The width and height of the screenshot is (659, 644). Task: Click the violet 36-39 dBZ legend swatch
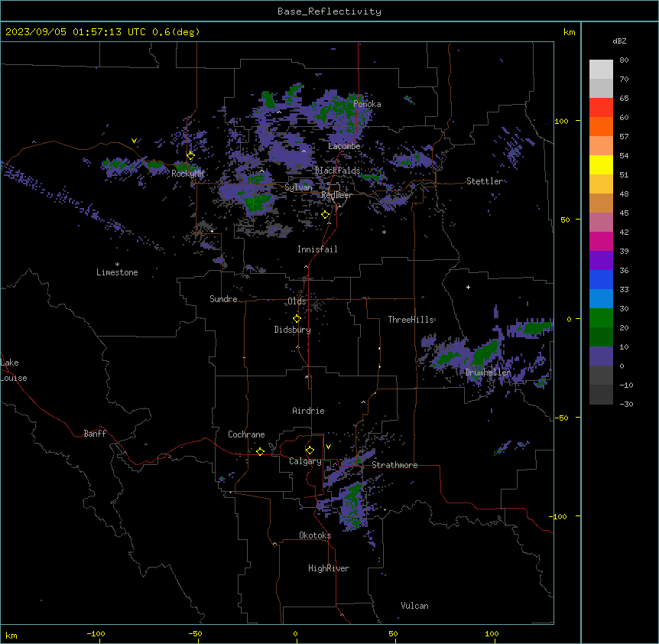tap(601, 261)
